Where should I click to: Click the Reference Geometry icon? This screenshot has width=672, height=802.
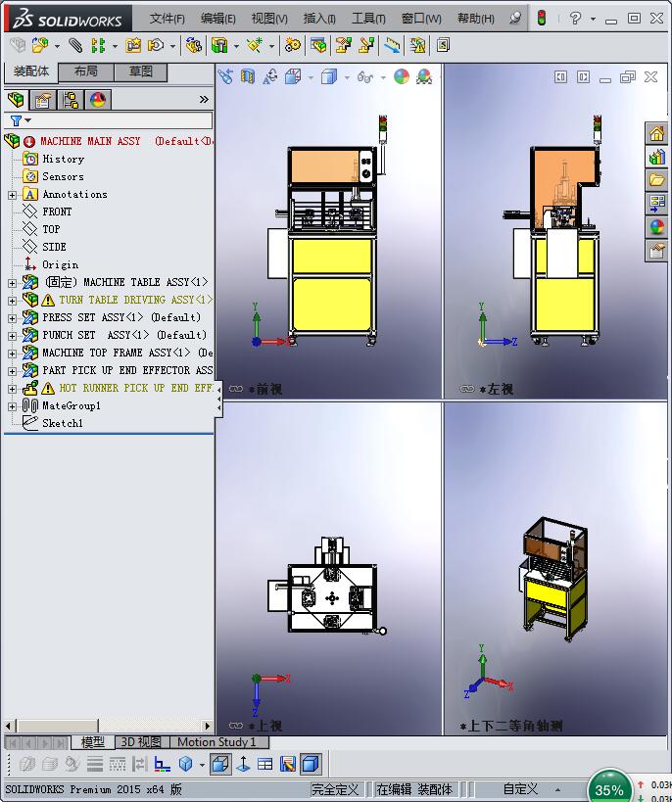[255, 45]
